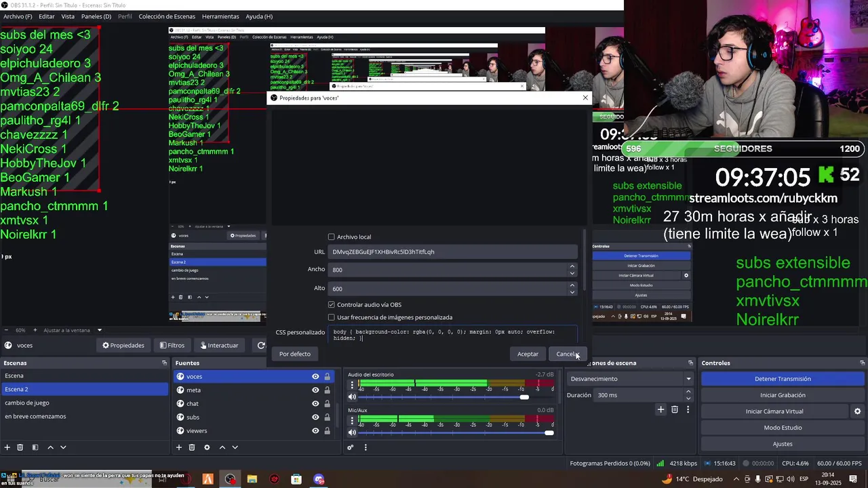Image resolution: width=868 pixels, height=488 pixels.
Task: Click Iniciar Grabación
Action: pyautogui.click(x=783, y=395)
